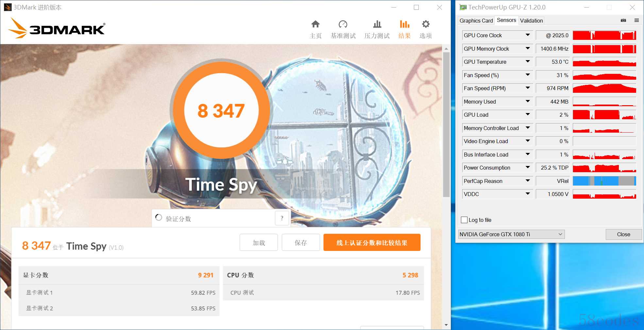
Task: Click the 3DMark logo
Action: click(x=57, y=28)
